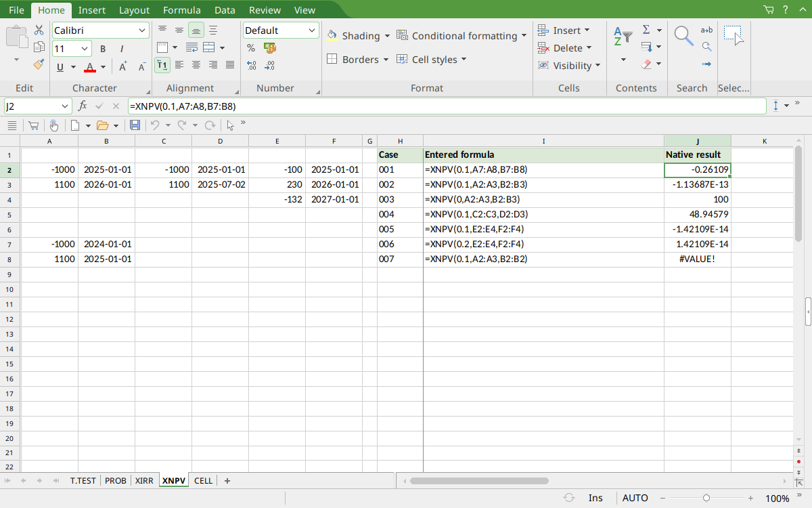
Task: Click the Replace a→b icon
Action: pos(706,30)
